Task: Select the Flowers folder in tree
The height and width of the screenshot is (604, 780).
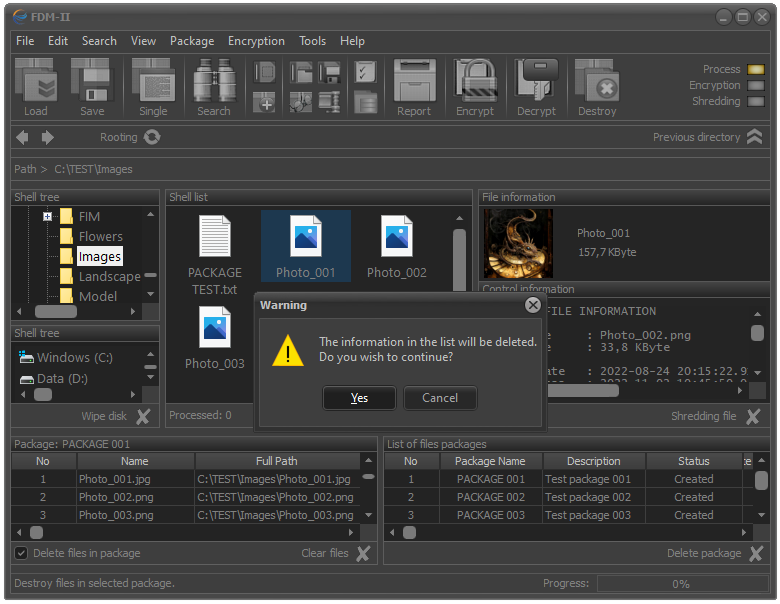Action: [100, 236]
